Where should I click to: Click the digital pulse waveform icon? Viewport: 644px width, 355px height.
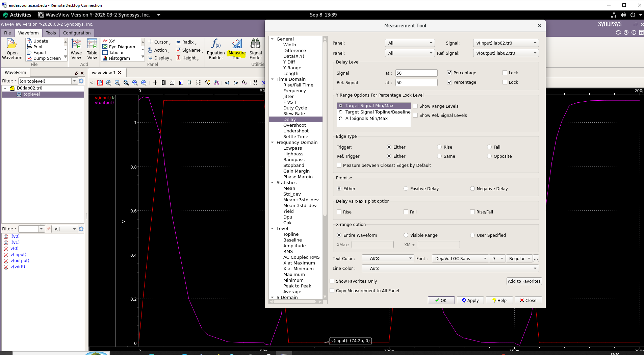(x=190, y=82)
